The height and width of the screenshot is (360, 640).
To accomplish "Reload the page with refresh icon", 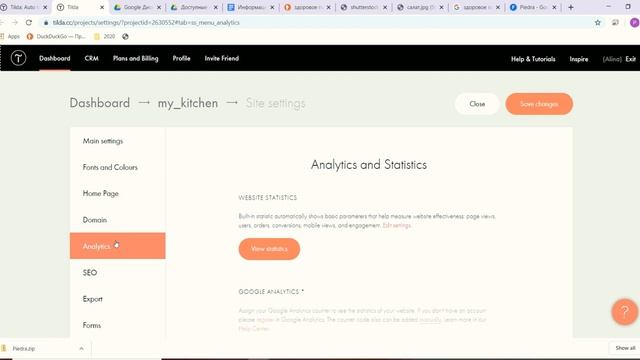I will (x=29, y=22).
